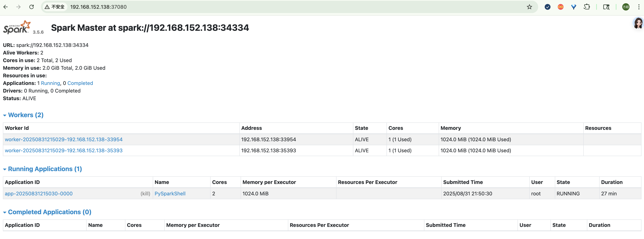Open the orange infinity extension

(560, 7)
